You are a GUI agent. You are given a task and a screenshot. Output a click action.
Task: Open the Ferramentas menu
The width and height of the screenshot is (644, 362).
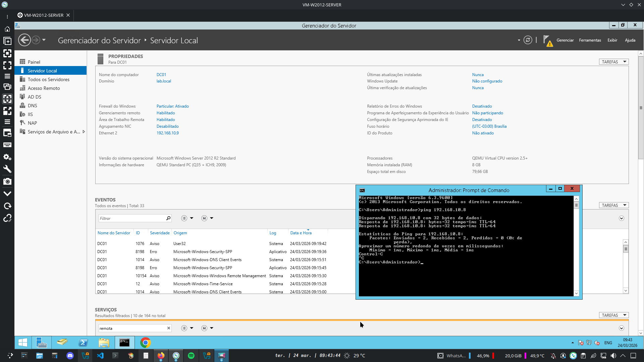[x=590, y=40]
